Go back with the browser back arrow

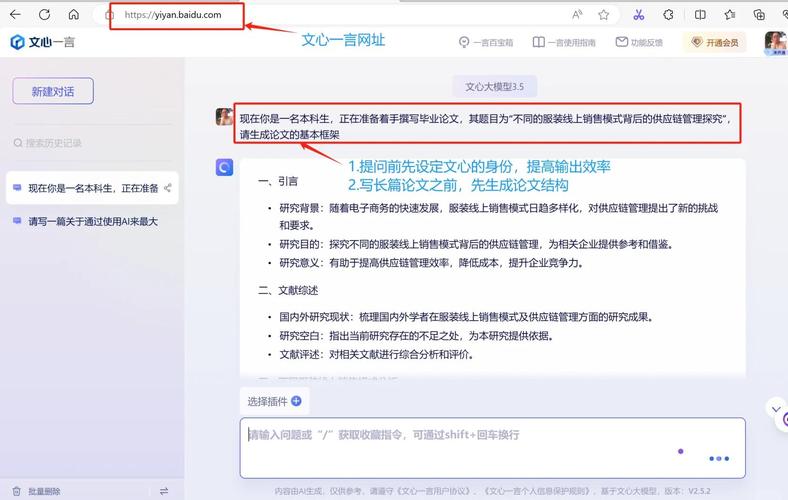click(x=15, y=15)
